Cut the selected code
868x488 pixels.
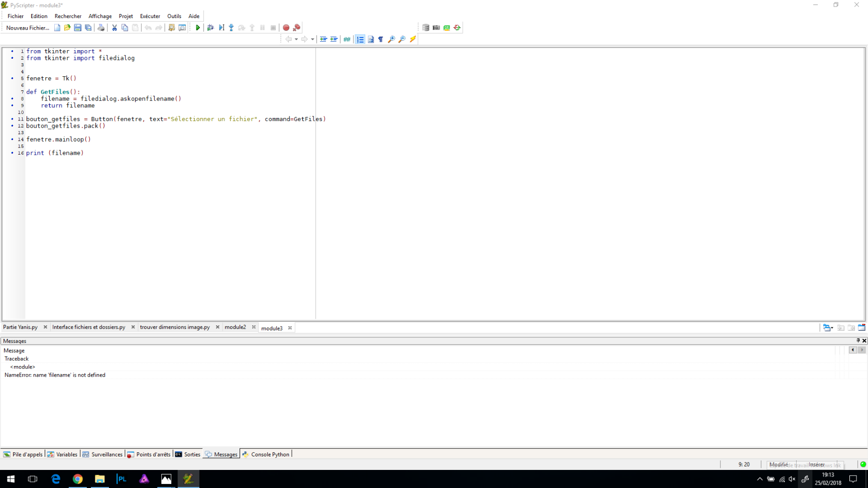point(114,28)
